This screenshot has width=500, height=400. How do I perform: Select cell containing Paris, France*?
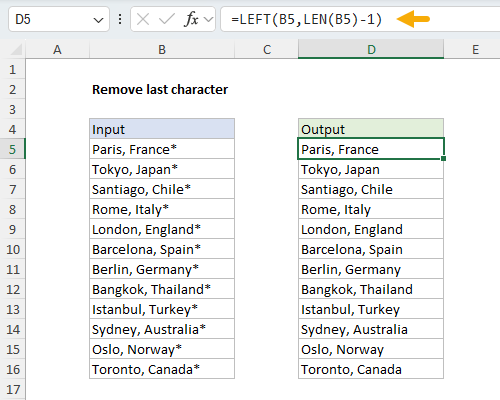pyautogui.click(x=162, y=149)
